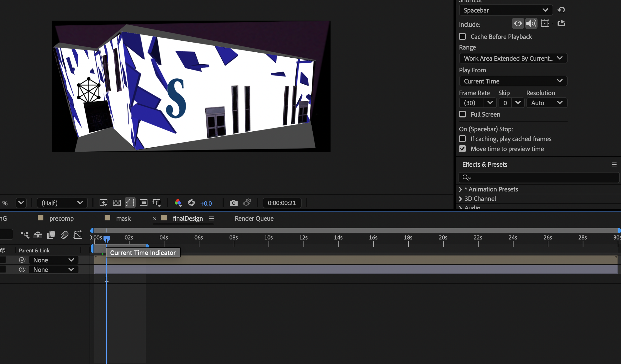The height and width of the screenshot is (364, 621).
Task: Expand the 3D Channel category
Action: click(461, 199)
